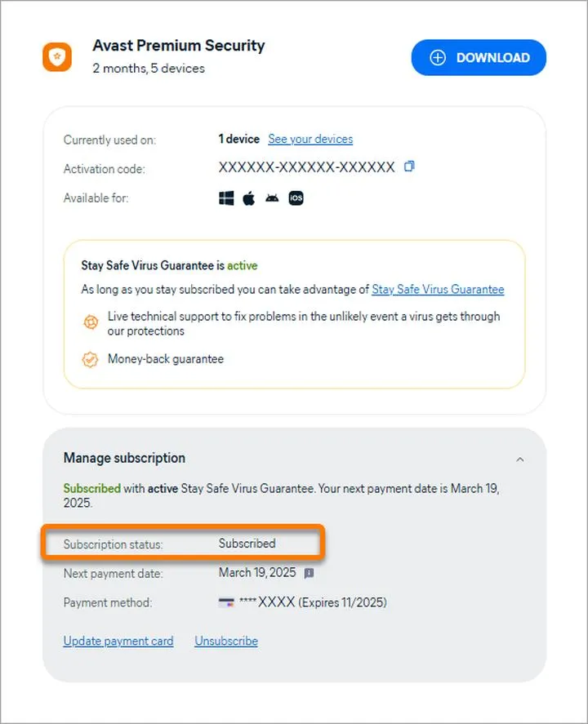Click info icon beside next payment date
Viewport: 588px width, 724px height.
(309, 573)
